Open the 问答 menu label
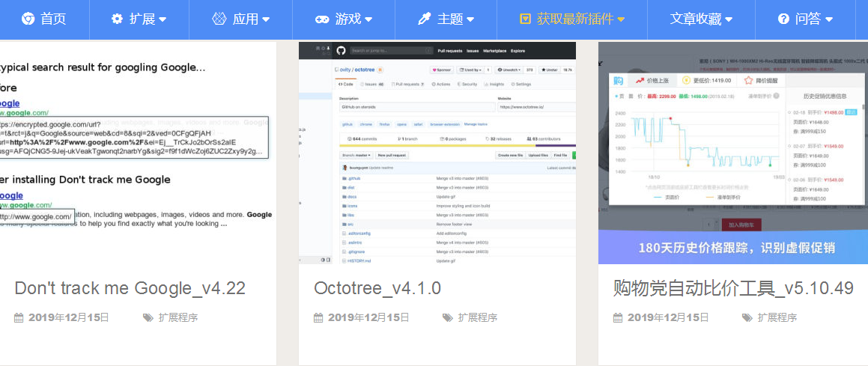 coord(808,19)
